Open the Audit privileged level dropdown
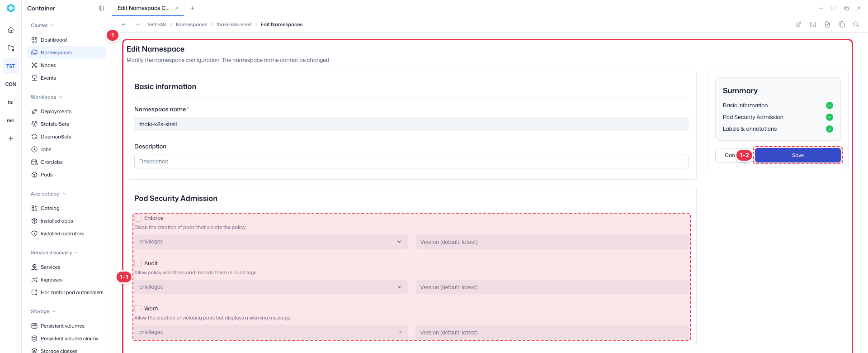Viewport: 868px width, 353px height. pyautogui.click(x=271, y=287)
